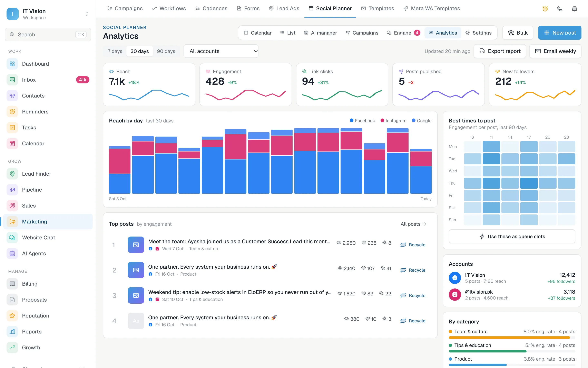Click the Team & culture progress bar

pyautogui.click(x=512, y=338)
